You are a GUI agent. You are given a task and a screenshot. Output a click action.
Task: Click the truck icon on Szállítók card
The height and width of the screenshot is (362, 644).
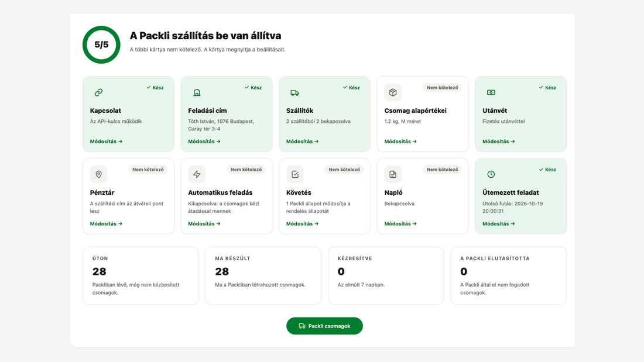295,93
